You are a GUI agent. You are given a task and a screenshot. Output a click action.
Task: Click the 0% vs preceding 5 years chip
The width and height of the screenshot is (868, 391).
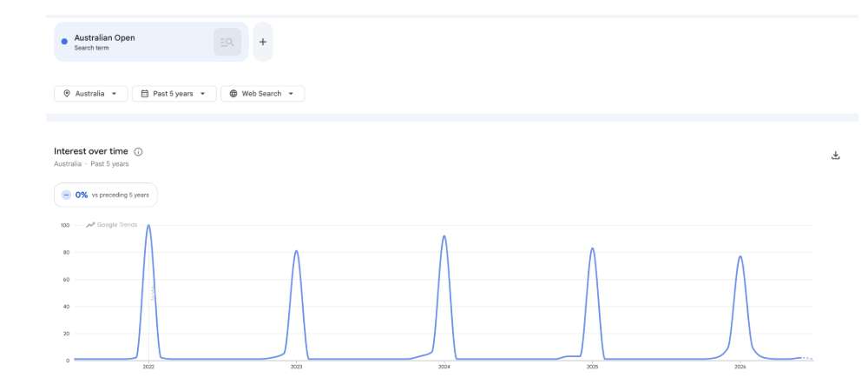click(x=106, y=195)
